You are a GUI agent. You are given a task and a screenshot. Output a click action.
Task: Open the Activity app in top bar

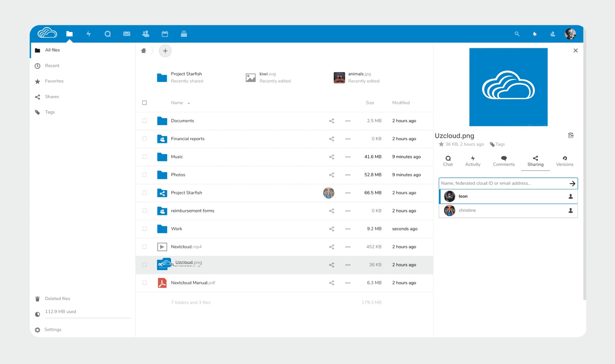click(89, 34)
